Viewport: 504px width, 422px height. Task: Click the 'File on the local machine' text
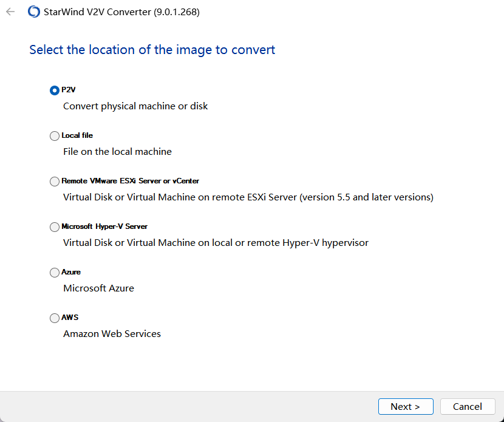coord(117,151)
